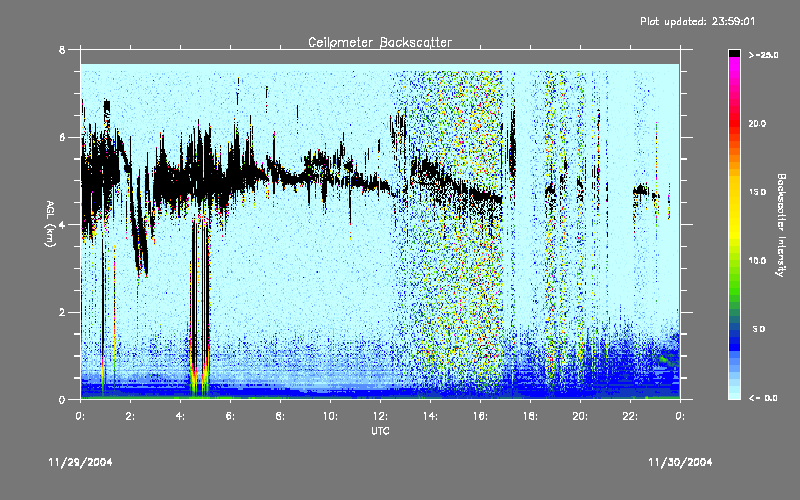This screenshot has height=500, width=800.
Task: Click the black top of the colorbar
Action: coord(734,53)
